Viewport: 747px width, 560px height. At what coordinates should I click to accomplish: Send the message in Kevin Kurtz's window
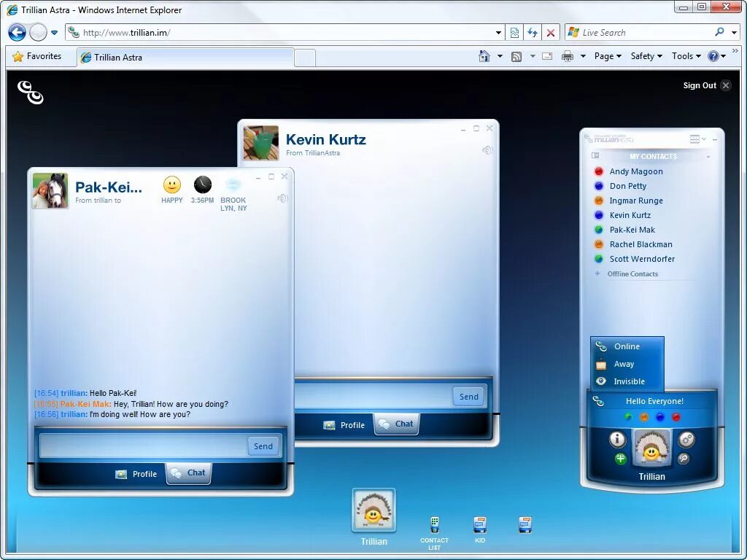pos(468,397)
